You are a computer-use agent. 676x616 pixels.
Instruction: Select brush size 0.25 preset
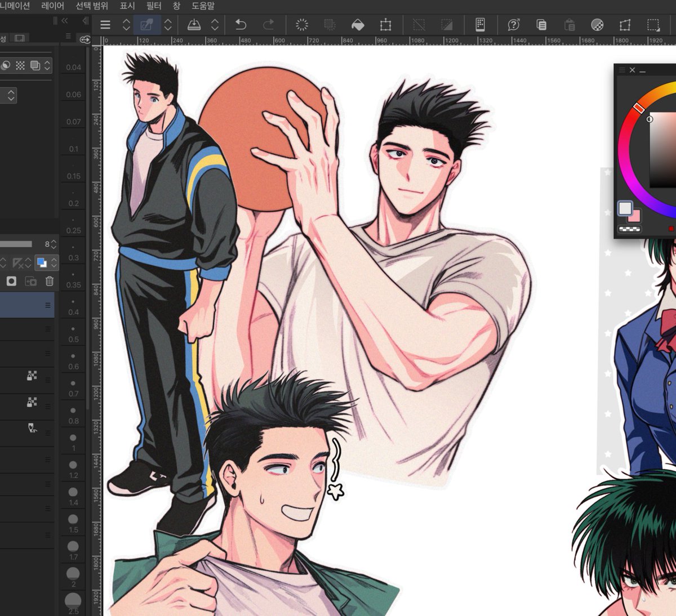[73, 225]
